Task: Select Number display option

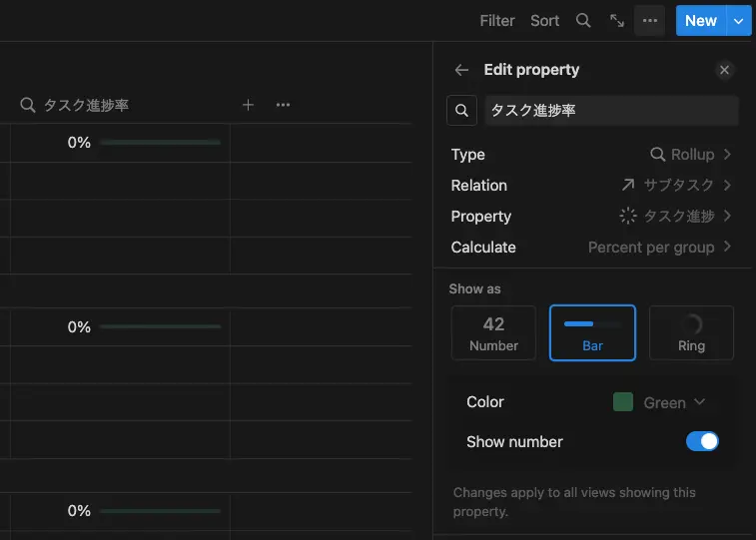Action: [x=493, y=332]
